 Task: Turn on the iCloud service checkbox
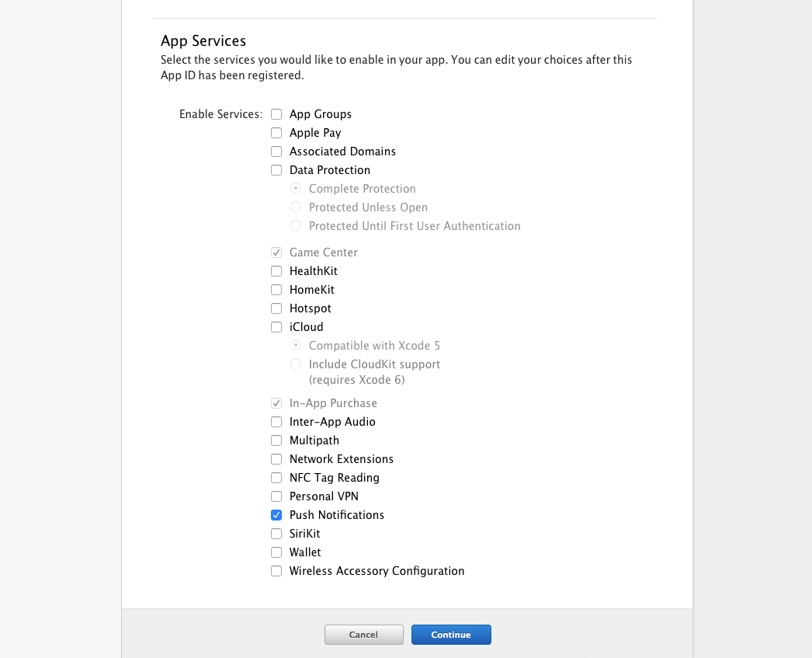276,327
